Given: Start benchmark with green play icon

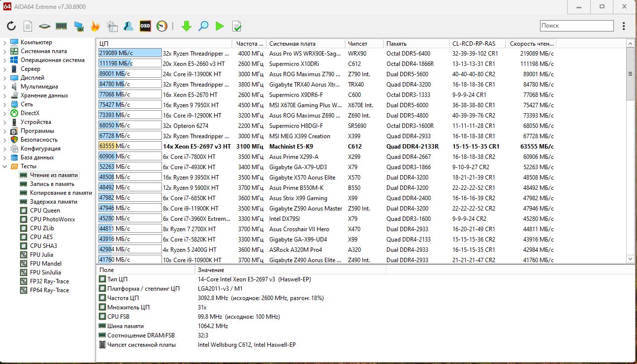Looking at the screenshot, I should 220,26.
